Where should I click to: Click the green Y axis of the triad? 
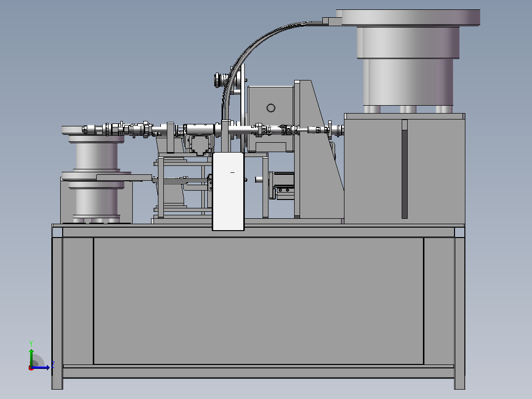click(x=31, y=357)
